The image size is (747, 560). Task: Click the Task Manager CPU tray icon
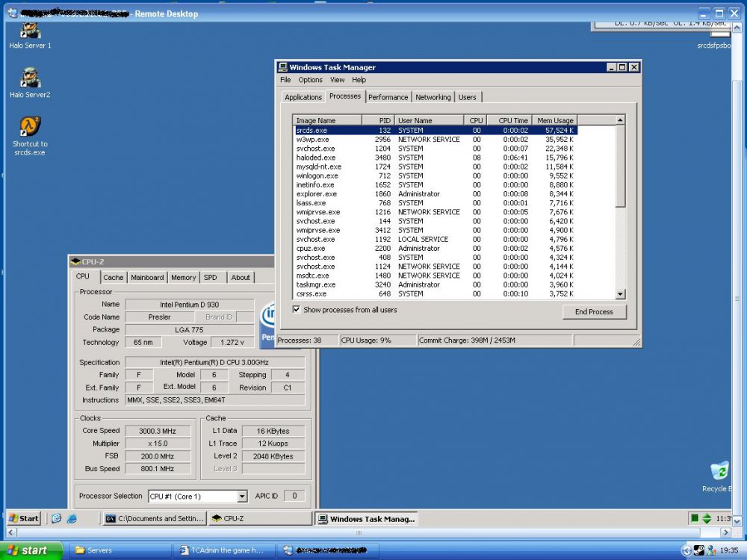pos(694,518)
